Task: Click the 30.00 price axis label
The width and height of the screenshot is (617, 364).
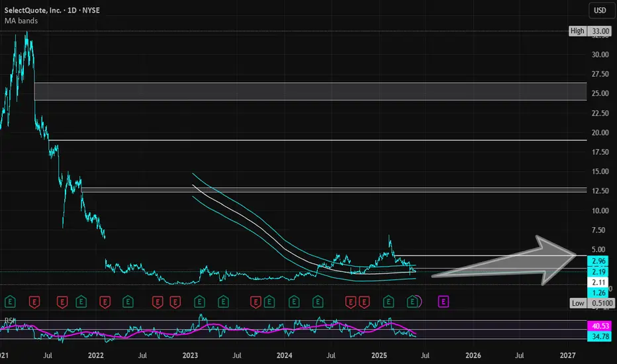Action: coord(600,55)
